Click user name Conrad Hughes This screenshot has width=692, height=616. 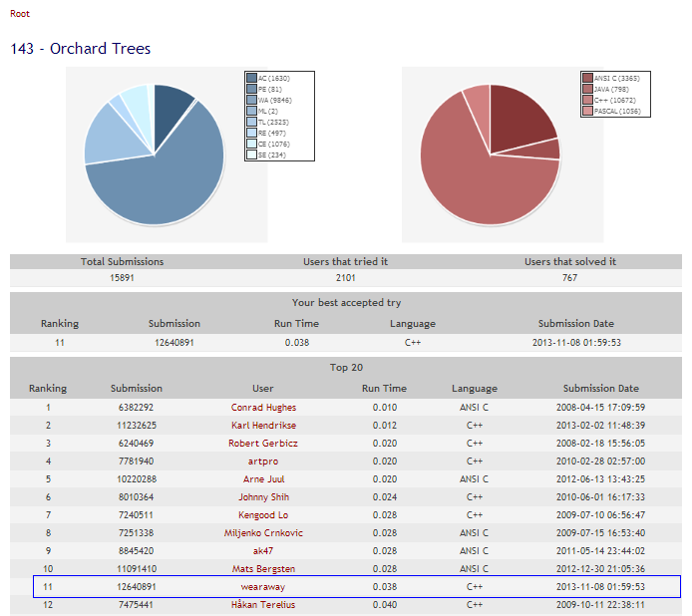[262, 407]
